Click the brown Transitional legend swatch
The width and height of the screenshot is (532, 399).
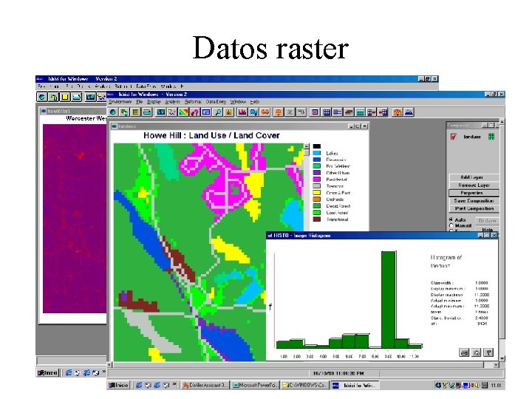316,219
